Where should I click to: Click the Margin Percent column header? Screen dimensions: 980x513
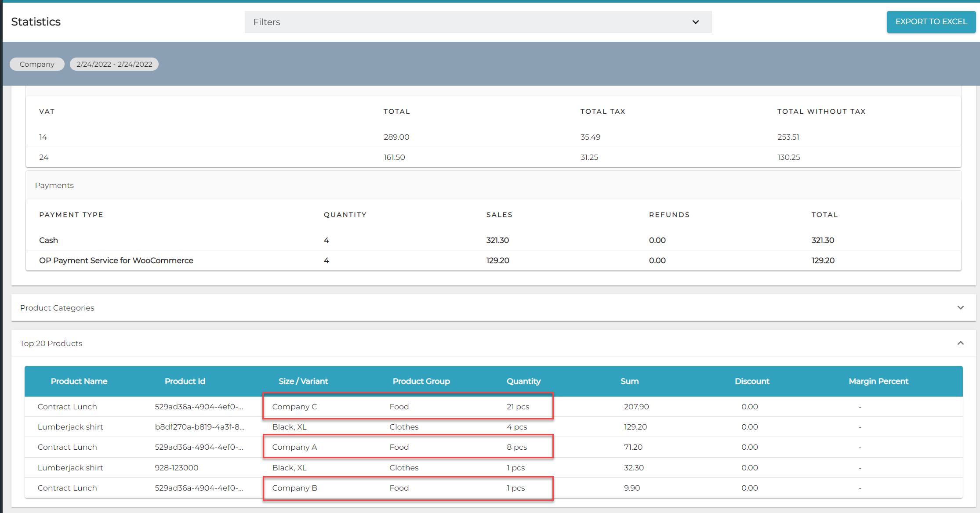[x=878, y=381]
